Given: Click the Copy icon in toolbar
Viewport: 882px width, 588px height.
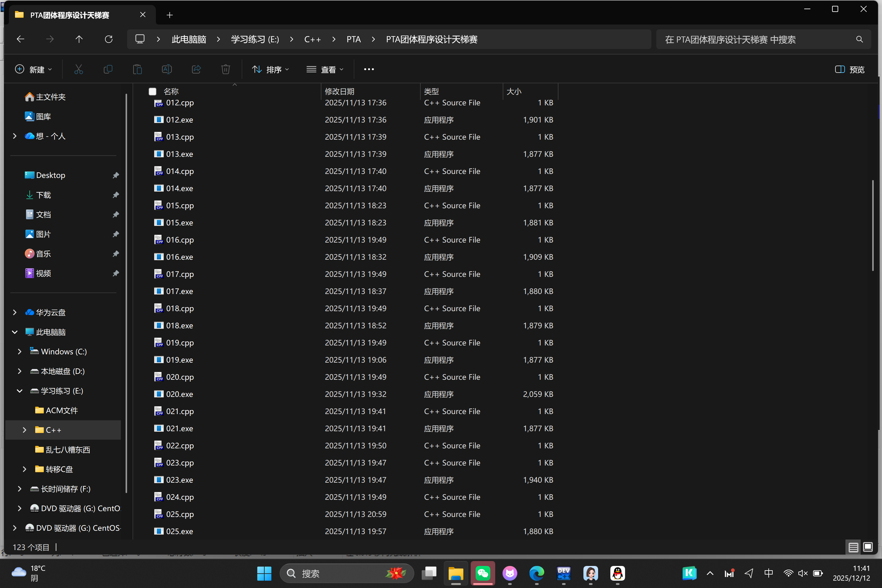Looking at the screenshot, I should [108, 70].
